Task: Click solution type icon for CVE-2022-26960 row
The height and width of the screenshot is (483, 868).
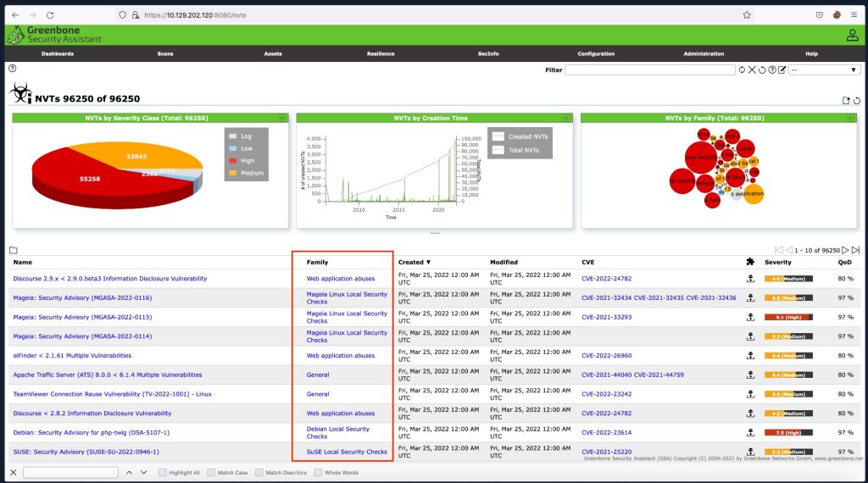Action: point(750,356)
